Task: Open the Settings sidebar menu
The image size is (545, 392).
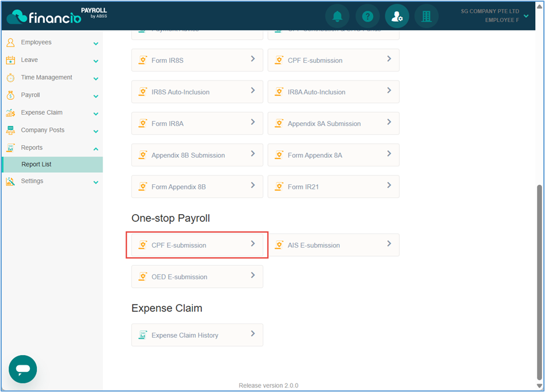Action: [x=52, y=181]
